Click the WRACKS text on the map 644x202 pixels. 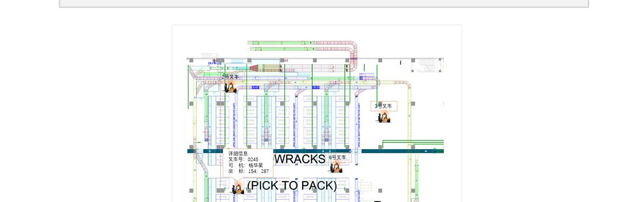coord(300,159)
